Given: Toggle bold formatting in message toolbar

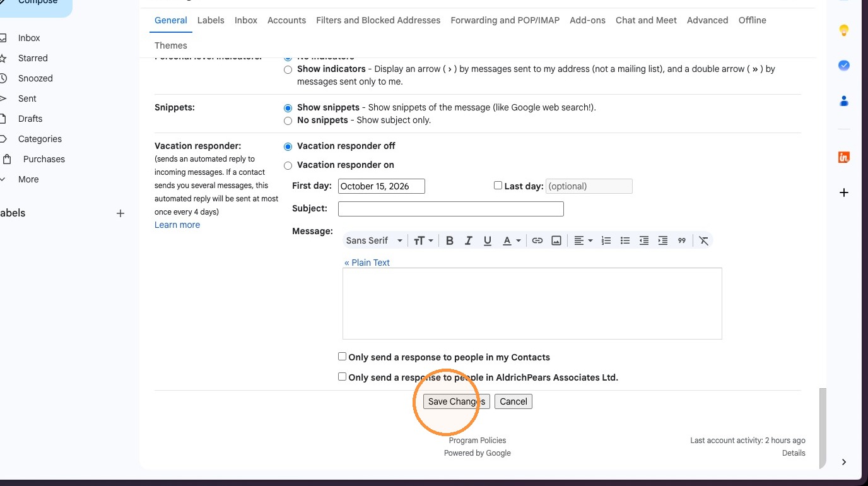Looking at the screenshot, I should coord(450,240).
